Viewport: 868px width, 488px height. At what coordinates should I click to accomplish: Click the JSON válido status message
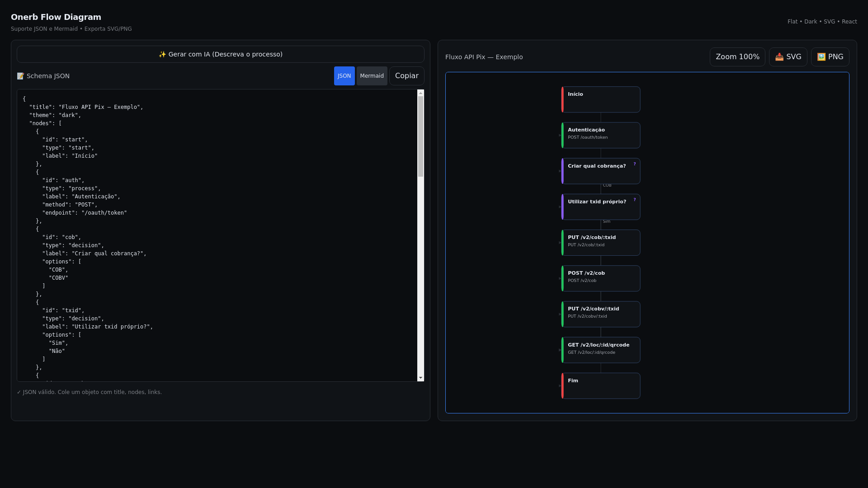89,392
